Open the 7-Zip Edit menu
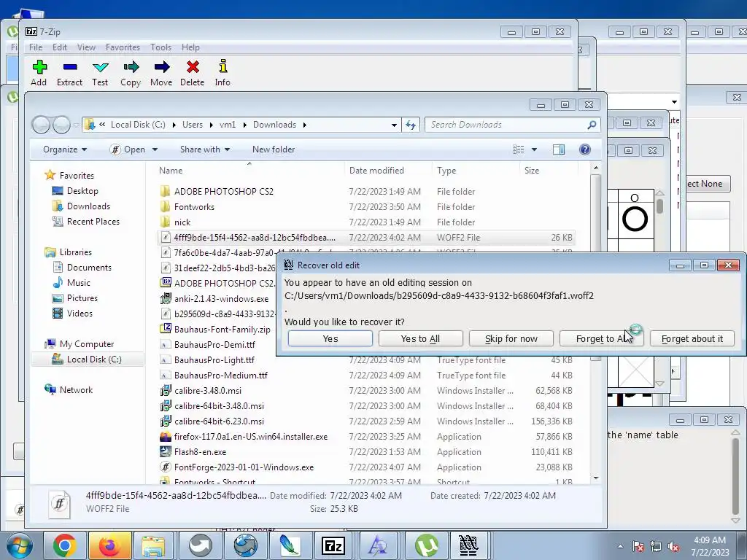This screenshot has width=747, height=560. 60,47
